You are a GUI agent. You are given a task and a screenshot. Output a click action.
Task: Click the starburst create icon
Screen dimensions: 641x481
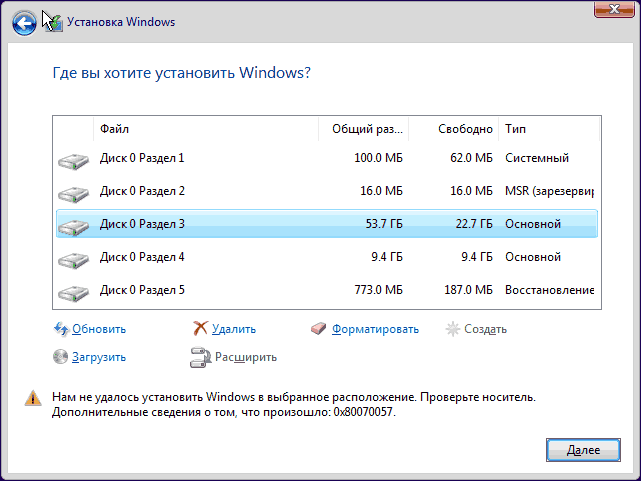(x=453, y=329)
